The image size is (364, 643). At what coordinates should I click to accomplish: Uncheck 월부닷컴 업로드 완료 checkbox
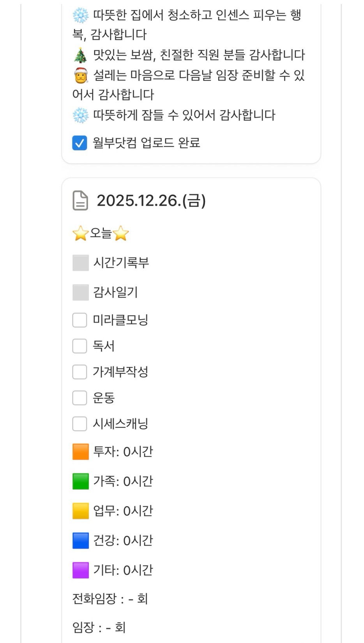80,143
